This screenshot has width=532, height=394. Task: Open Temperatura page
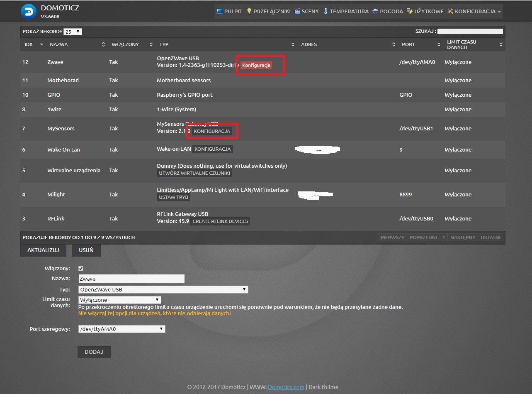(x=346, y=11)
